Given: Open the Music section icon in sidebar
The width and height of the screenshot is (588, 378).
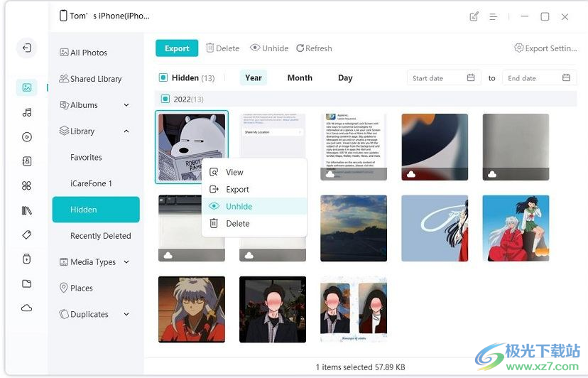Looking at the screenshot, I should pyautogui.click(x=26, y=112).
